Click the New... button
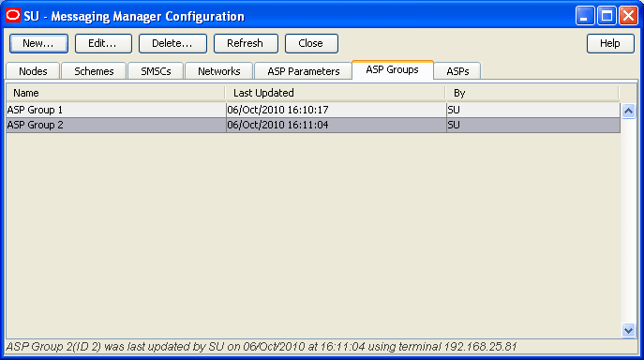644x360 pixels. point(38,43)
